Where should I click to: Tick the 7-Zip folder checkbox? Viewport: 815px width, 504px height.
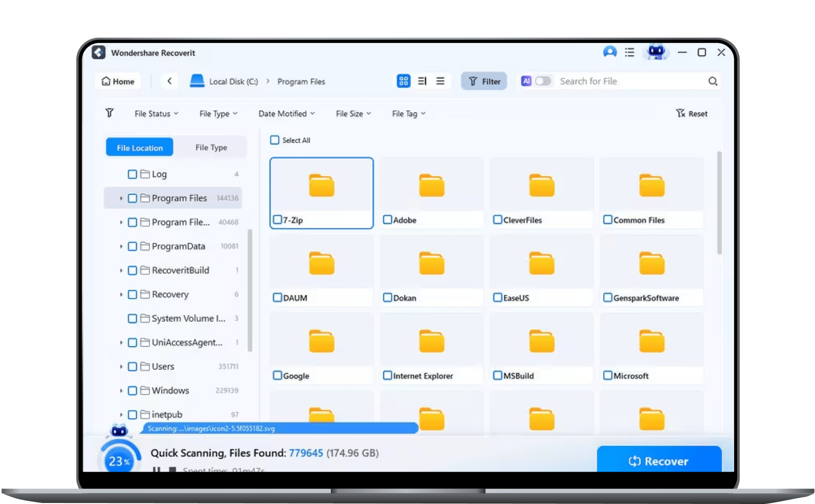pos(277,220)
